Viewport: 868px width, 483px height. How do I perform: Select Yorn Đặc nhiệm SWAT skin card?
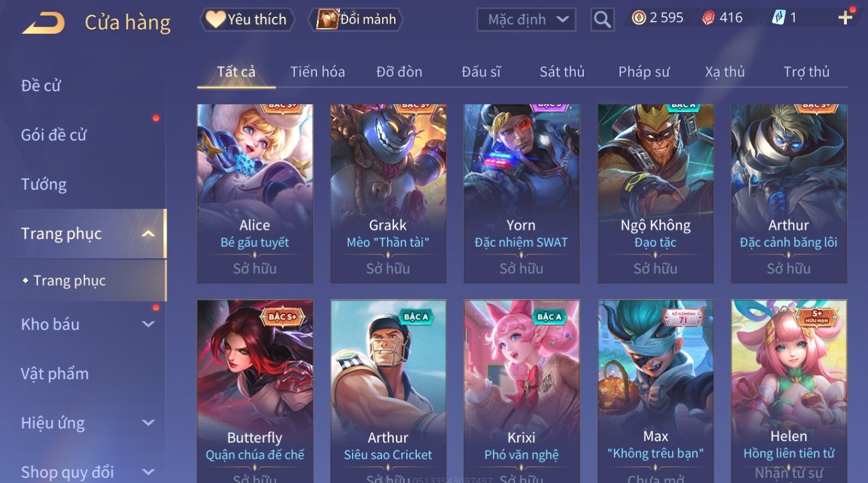pyautogui.click(x=521, y=194)
